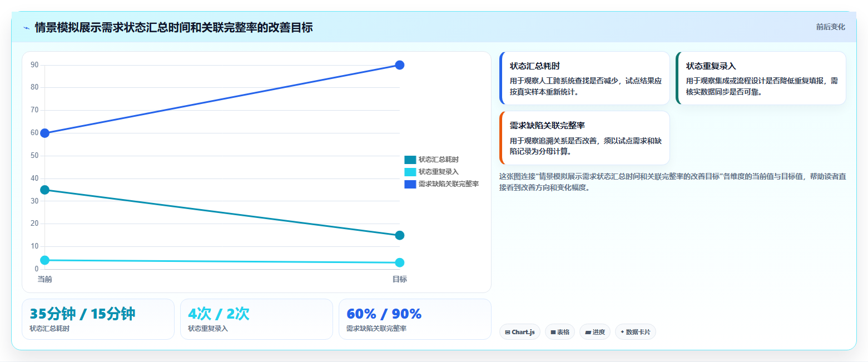
Task: Select the 数据卡片 tag
Action: [636, 332]
